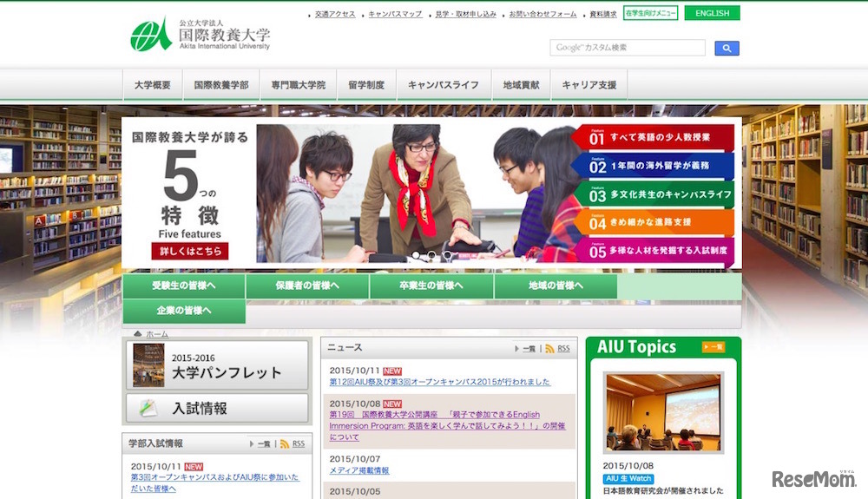
Task: Open the 地域貢献 menu
Action: 520,85
